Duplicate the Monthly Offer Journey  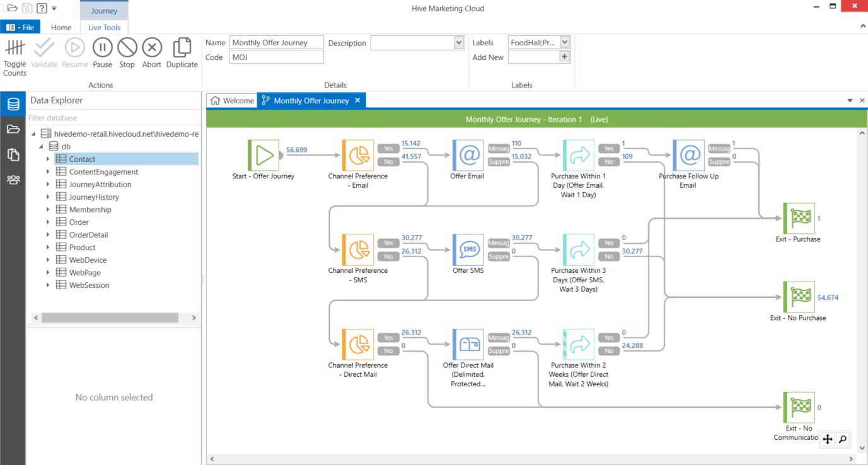coord(182,48)
